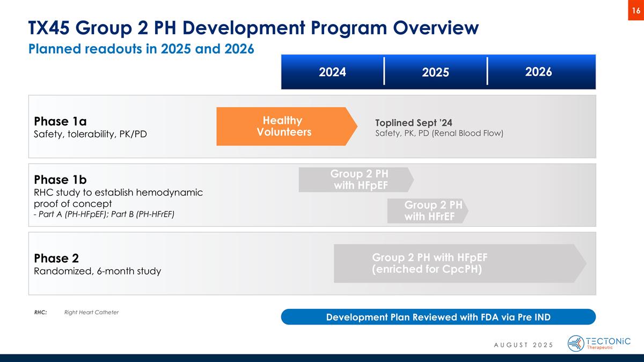Click the TX45 Group 2 PH slide title

(253, 28)
